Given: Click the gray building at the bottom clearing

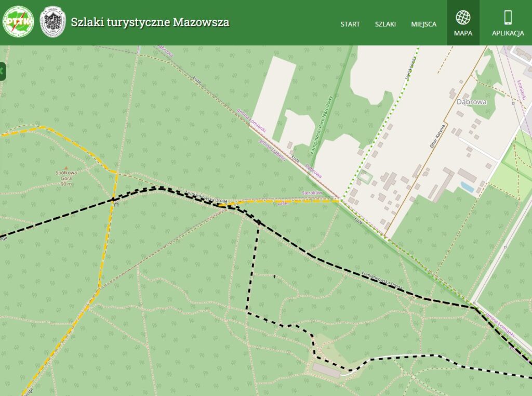Looking at the screenshot, I should (x=326, y=370).
